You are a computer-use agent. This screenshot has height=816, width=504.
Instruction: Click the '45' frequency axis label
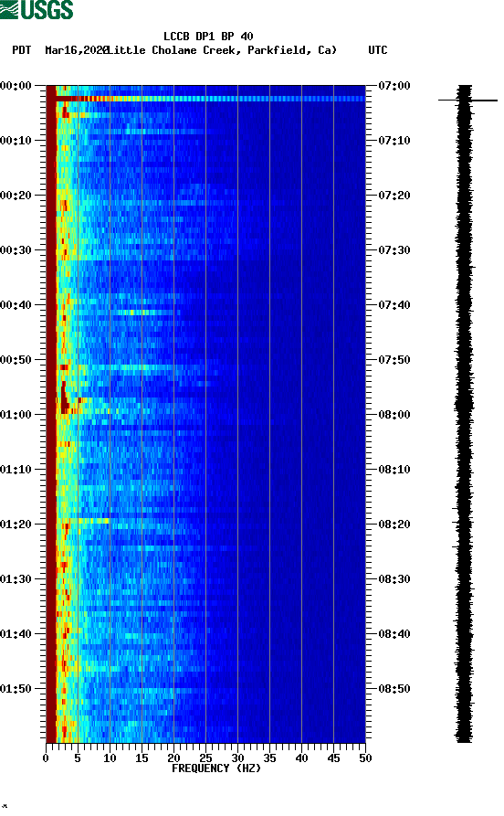pyautogui.click(x=333, y=758)
